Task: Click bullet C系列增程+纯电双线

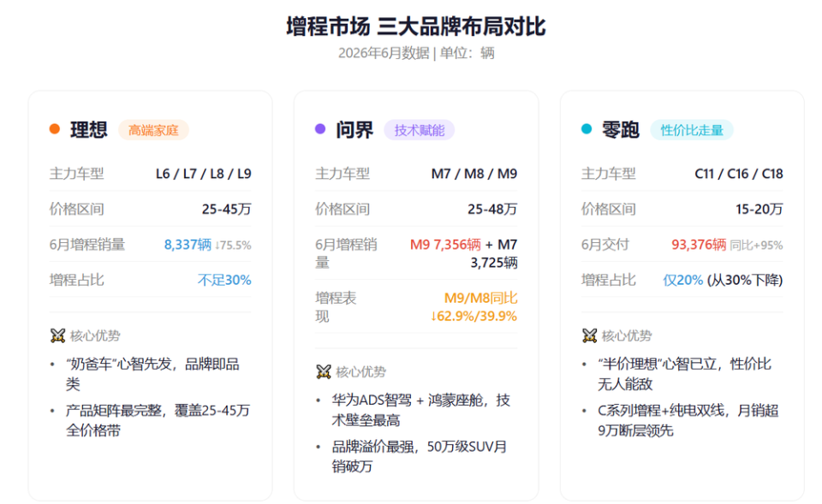Action: click(x=688, y=420)
